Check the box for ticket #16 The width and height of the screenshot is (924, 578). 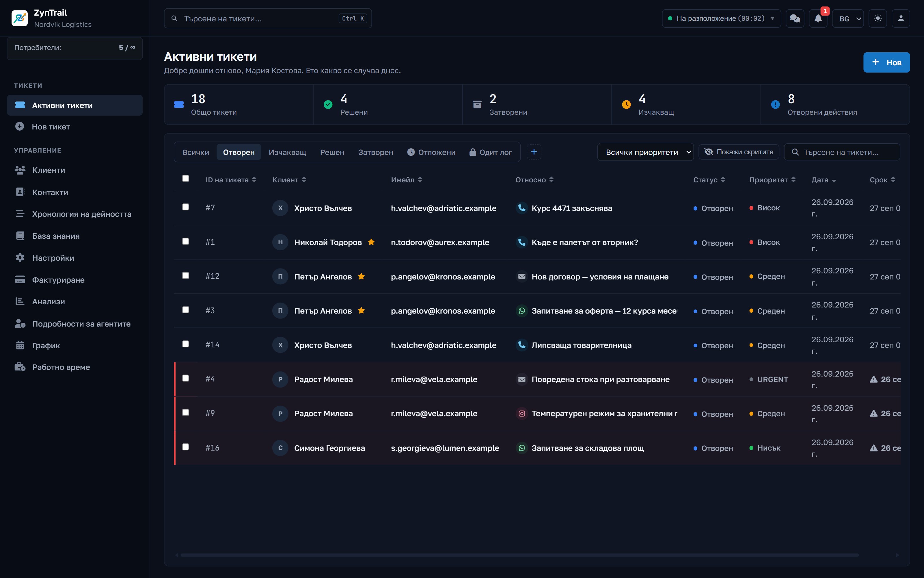pos(186,447)
